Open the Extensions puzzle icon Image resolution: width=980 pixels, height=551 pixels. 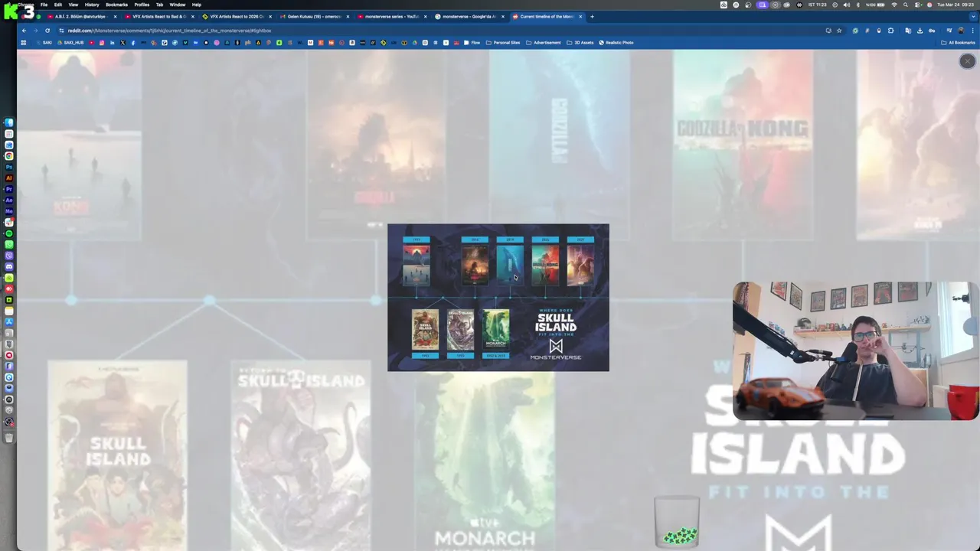891,31
